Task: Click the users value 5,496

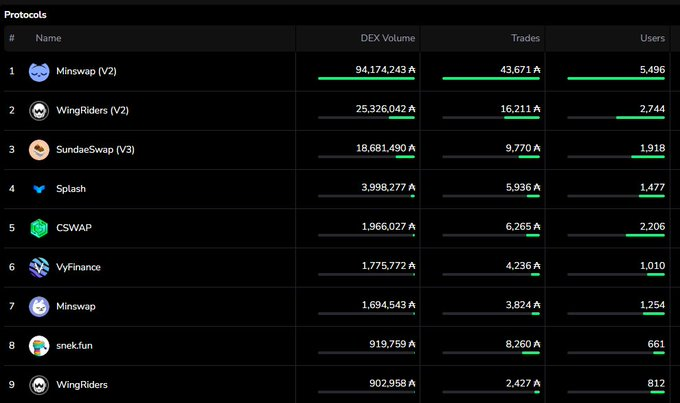Action: click(652, 70)
